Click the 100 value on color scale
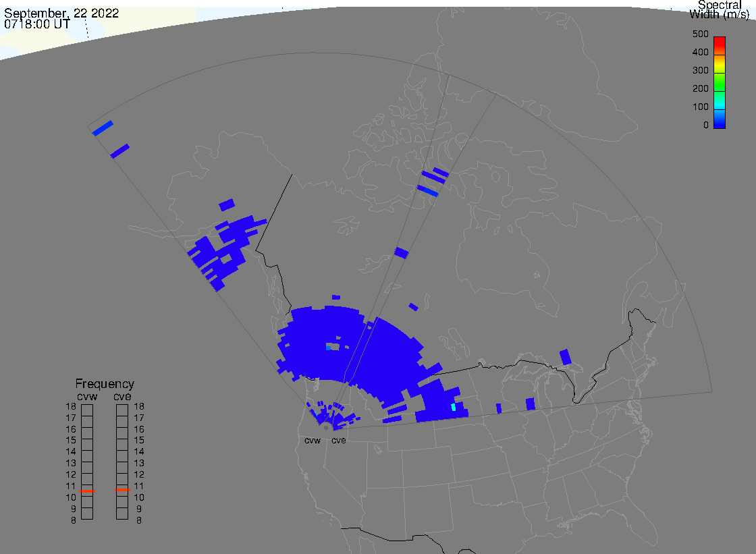This screenshot has width=756, height=554. (700, 107)
